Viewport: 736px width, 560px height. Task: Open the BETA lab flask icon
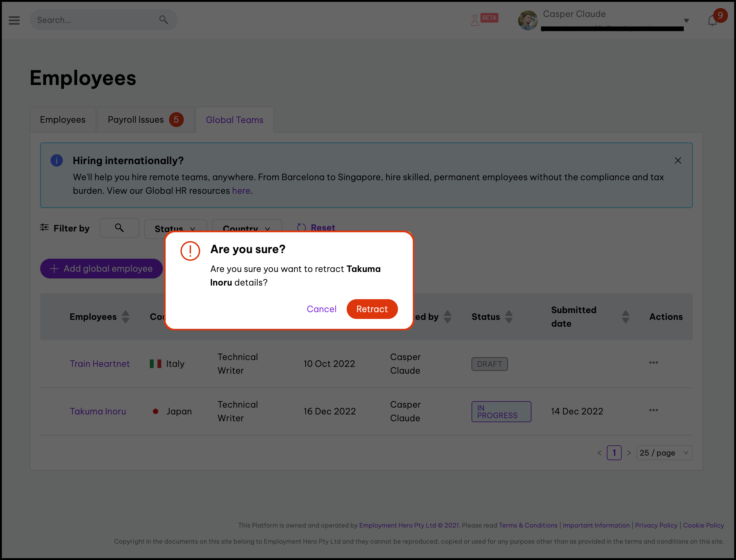coord(475,20)
